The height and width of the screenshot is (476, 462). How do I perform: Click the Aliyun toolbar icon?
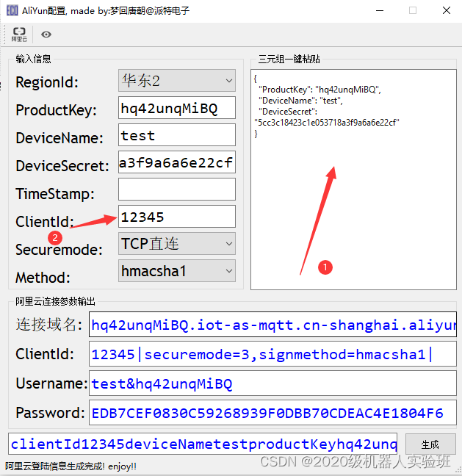[x=19, y=35]
